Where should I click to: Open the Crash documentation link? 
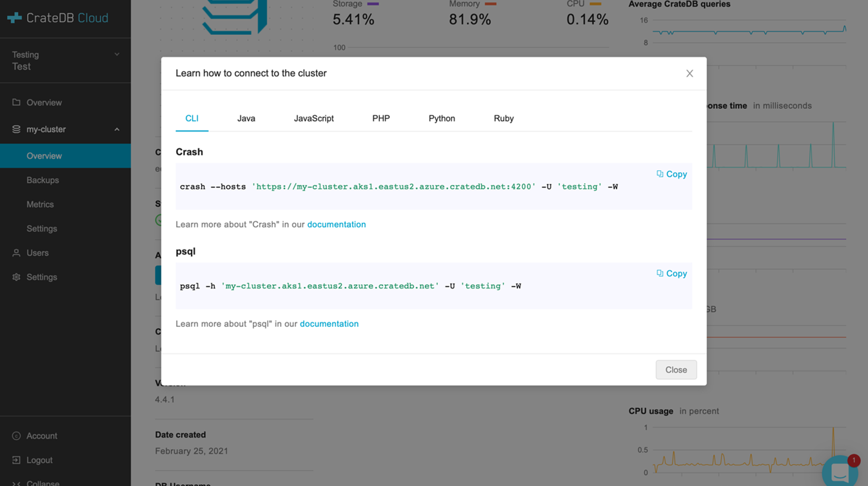tap(337, 224)
